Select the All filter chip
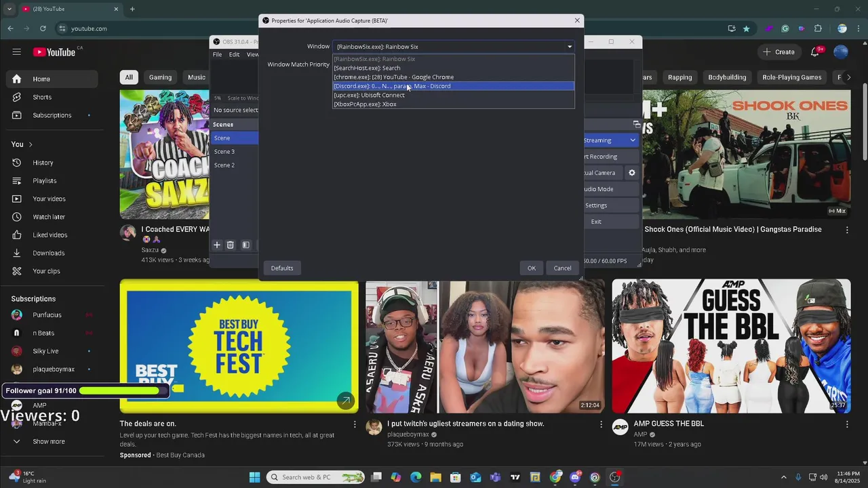This screenshot has height=488, width=868. tap(128, 77)
